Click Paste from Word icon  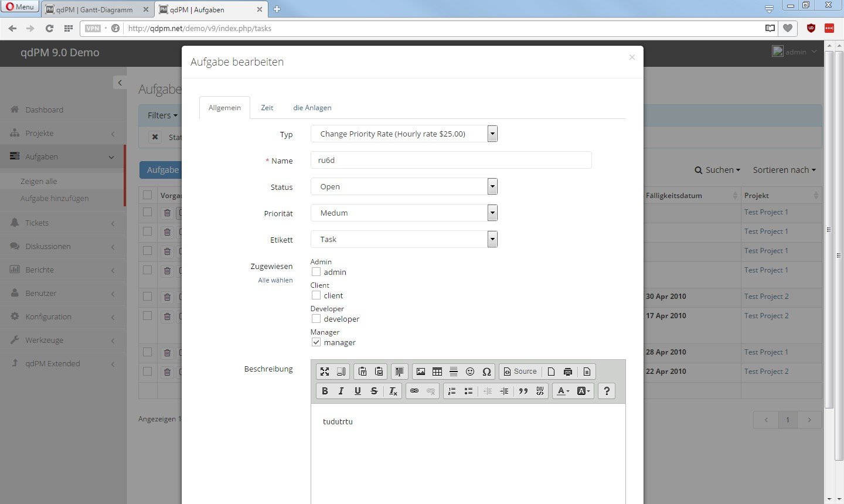click(x=379, y=372)
